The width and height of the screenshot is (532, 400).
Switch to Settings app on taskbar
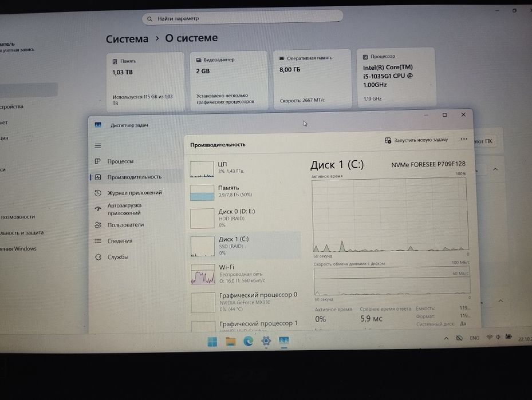[266, 340]
